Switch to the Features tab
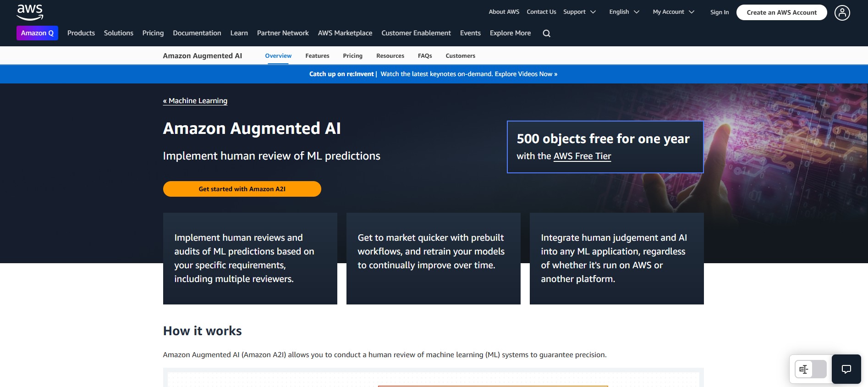868x387 pixels. pyautogui.click(x=317, y=56)
